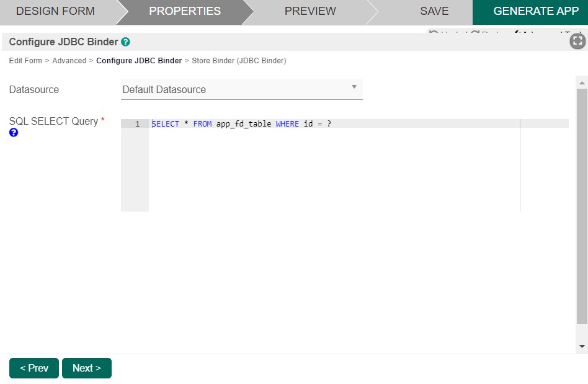
Task: Click the vertical scrollbar thumb
Action: [x=582, y=206]
